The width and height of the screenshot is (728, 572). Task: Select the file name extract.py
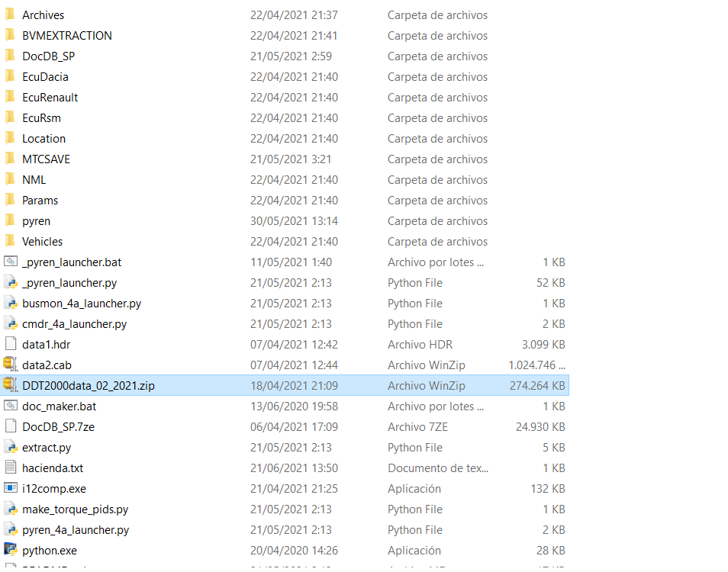point(47,448)
